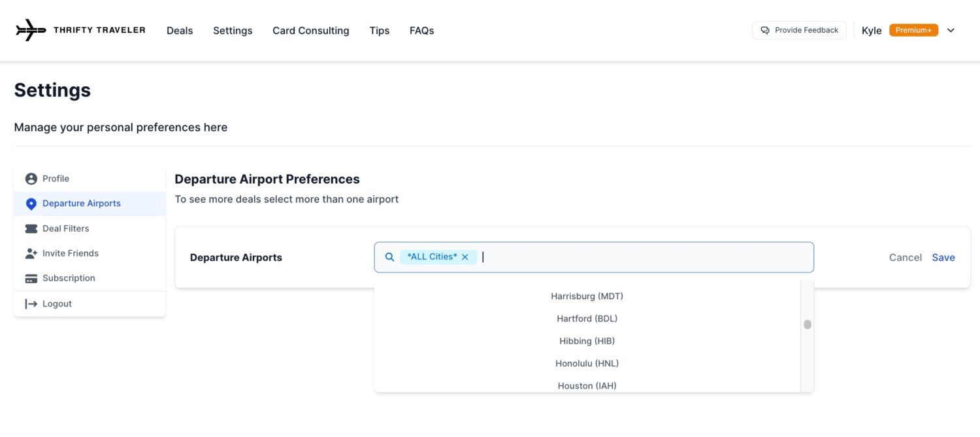Image resolution: width=980 pixels, height=437 pixels.
Task: Open the FAQs page
Action: 421,30
